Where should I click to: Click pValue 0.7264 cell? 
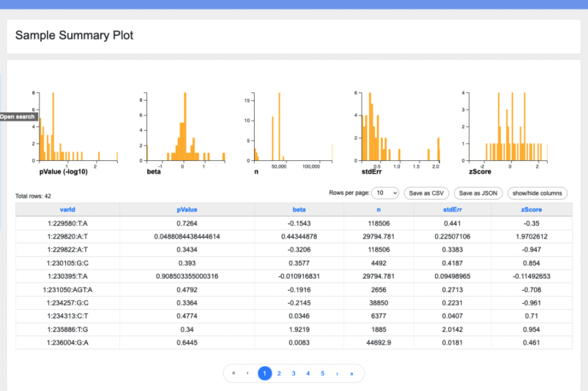187,223
